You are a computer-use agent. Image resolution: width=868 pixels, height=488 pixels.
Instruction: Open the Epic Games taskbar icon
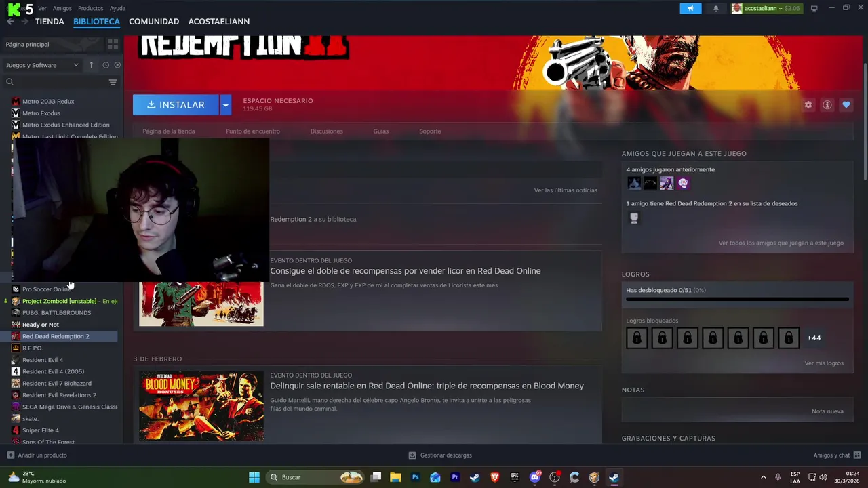(x=515, y=477)
